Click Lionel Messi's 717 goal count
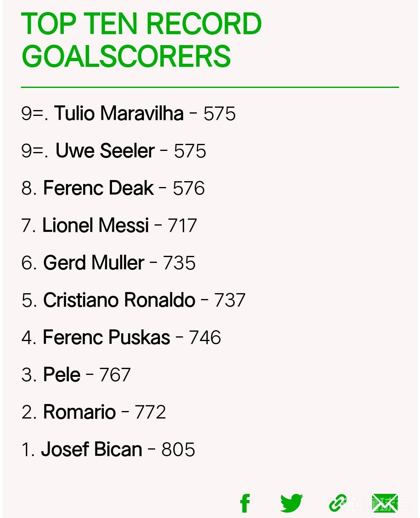Viewport: 420px width, 518px height. (182, 226)
